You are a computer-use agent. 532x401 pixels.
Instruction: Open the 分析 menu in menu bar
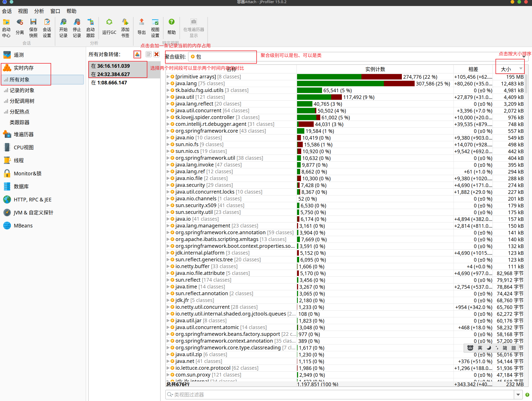point(39,11)
